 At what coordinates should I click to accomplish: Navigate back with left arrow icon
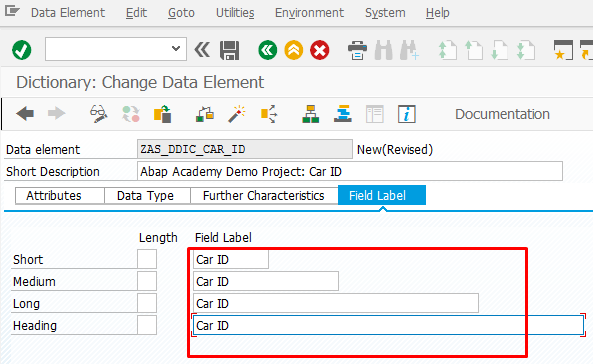25,114
